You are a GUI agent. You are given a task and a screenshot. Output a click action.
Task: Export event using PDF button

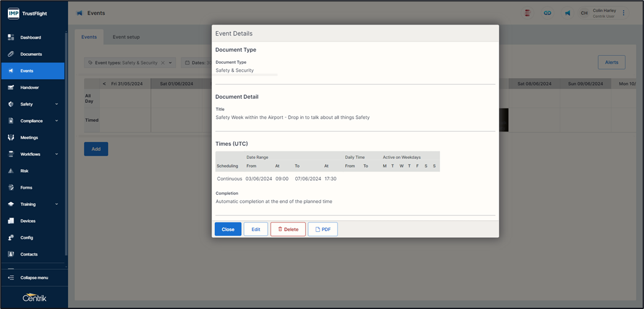click(x=322, y=229)
